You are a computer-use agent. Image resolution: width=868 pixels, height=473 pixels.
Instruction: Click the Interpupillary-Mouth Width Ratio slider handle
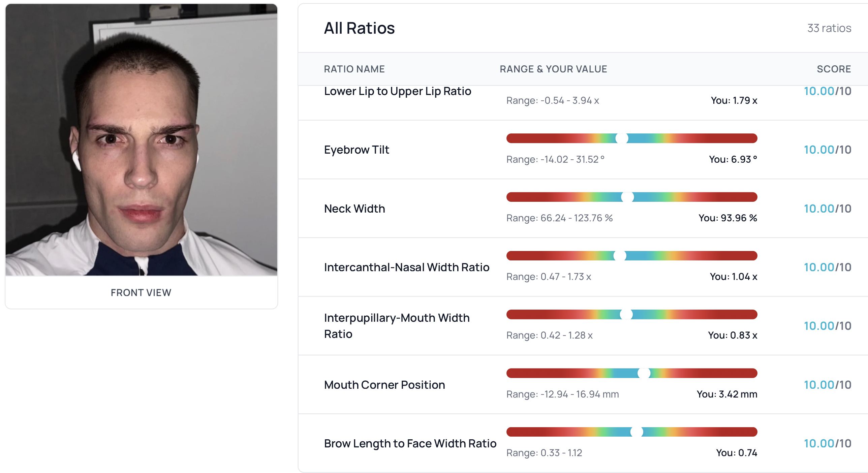coord(626,314)
